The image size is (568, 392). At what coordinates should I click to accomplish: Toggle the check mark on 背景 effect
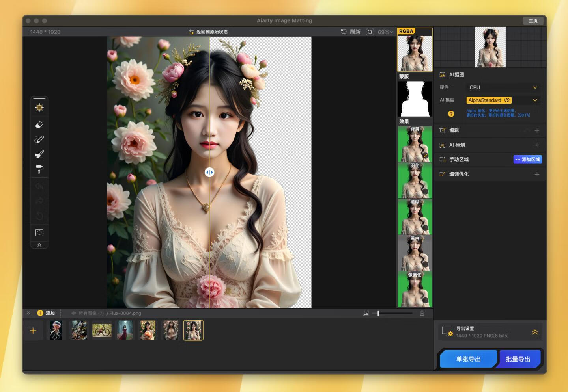[426, 156]
